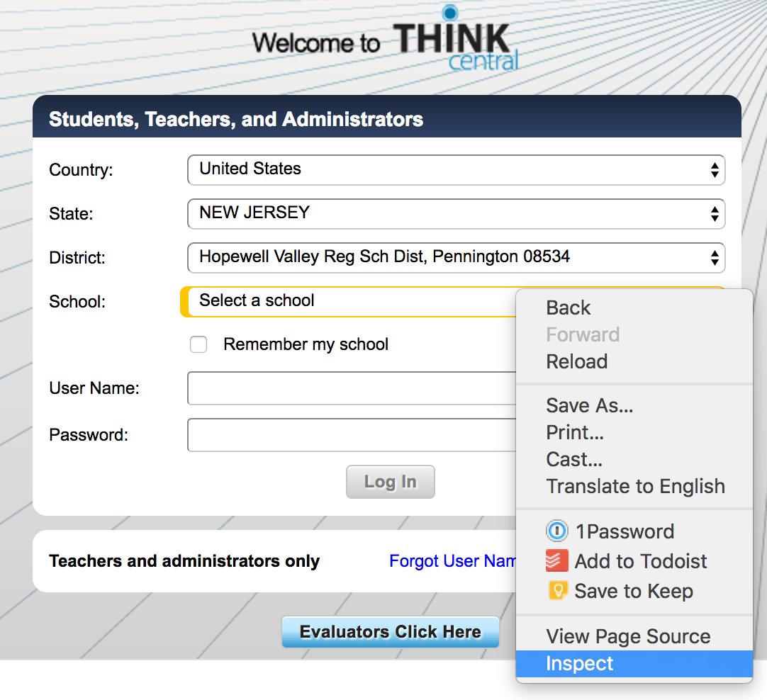Viewport: 767px width, 700px height.
Task: Select Translate to English
Action: coord(635,486)
